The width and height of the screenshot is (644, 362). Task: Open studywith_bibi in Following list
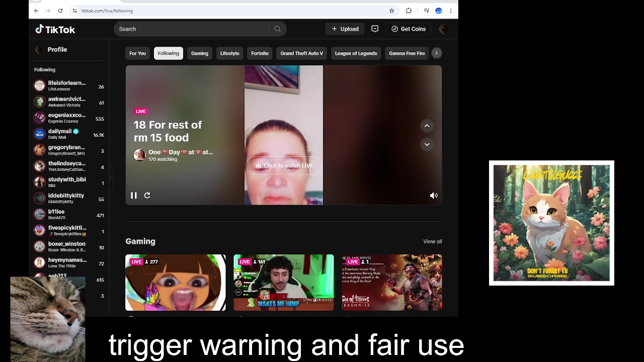pyautogui.click(x=69, y=183)
